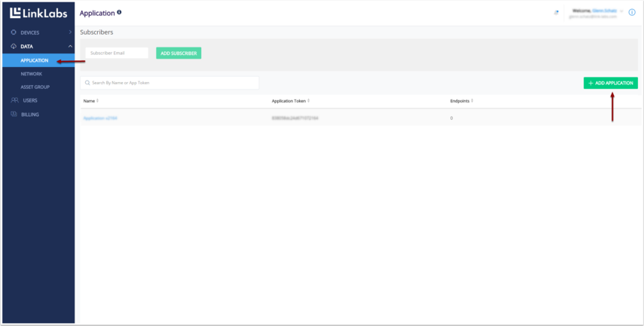Click the Add Application button

click(x=610, y=83)
